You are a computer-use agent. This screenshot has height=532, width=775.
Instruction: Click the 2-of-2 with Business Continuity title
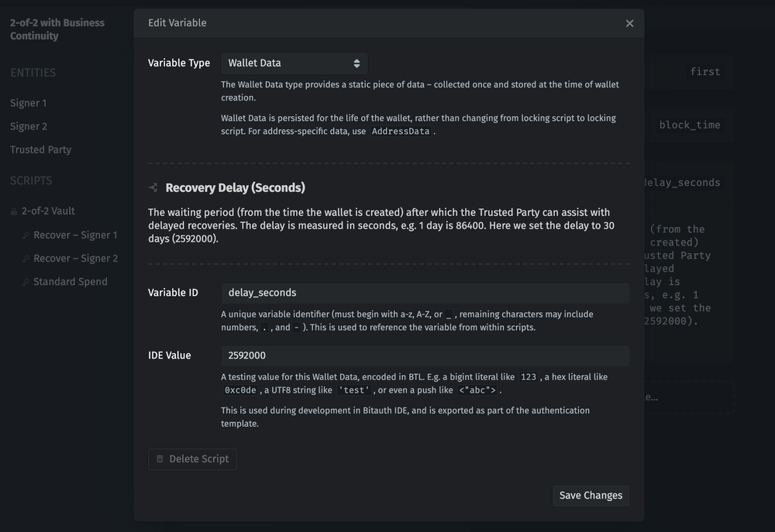(57, 29)
